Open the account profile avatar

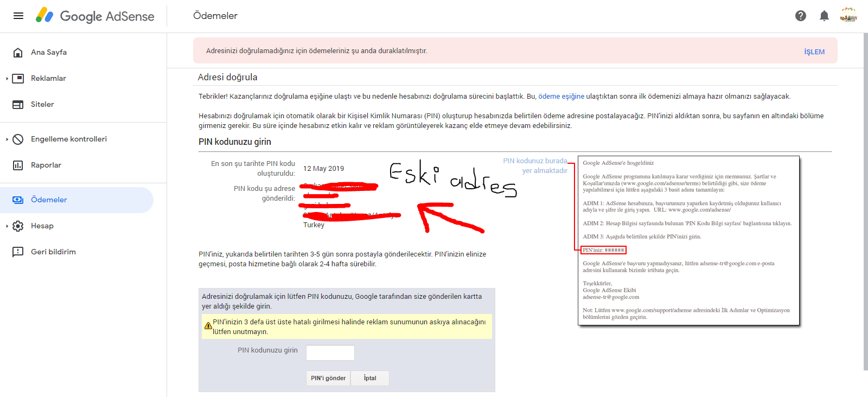pyautogui.click(x=848, y=15)
